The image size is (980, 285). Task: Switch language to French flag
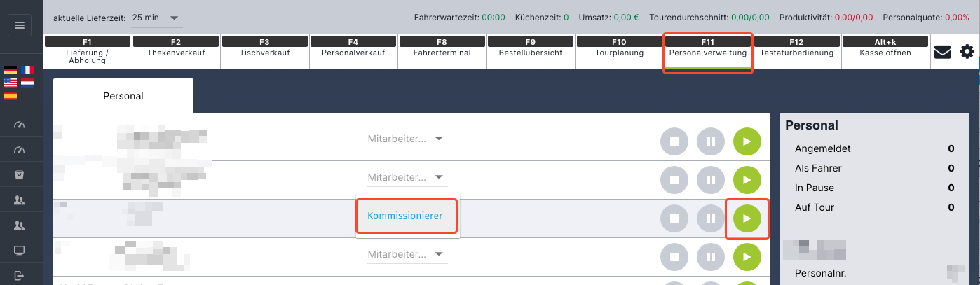[27, 70]
